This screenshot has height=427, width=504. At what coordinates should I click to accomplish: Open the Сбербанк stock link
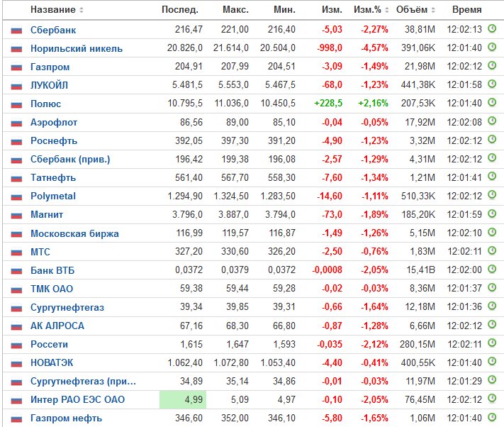(53, 30)
